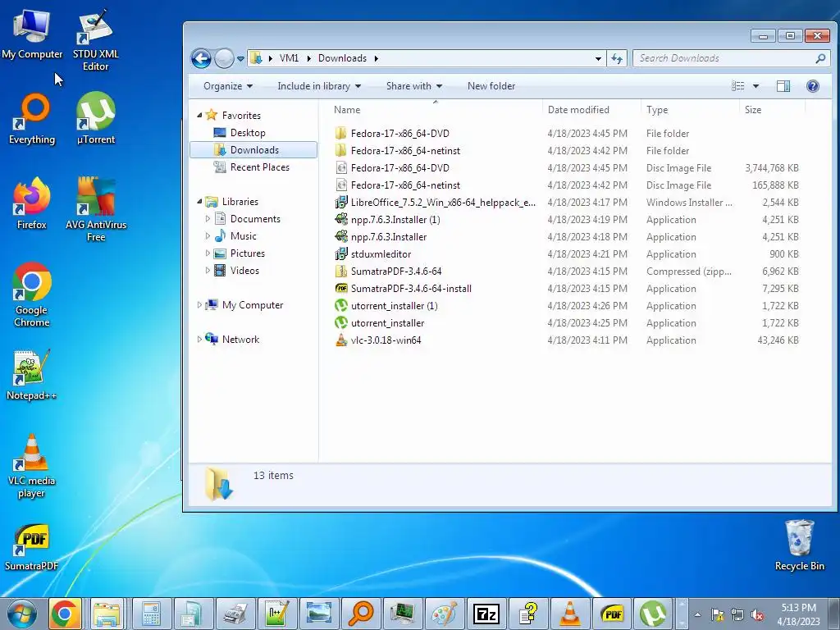Open Explorer help question mark icon
Image resolution: width=840 pixels, height=630 pixels.
[x=813, y=86]
